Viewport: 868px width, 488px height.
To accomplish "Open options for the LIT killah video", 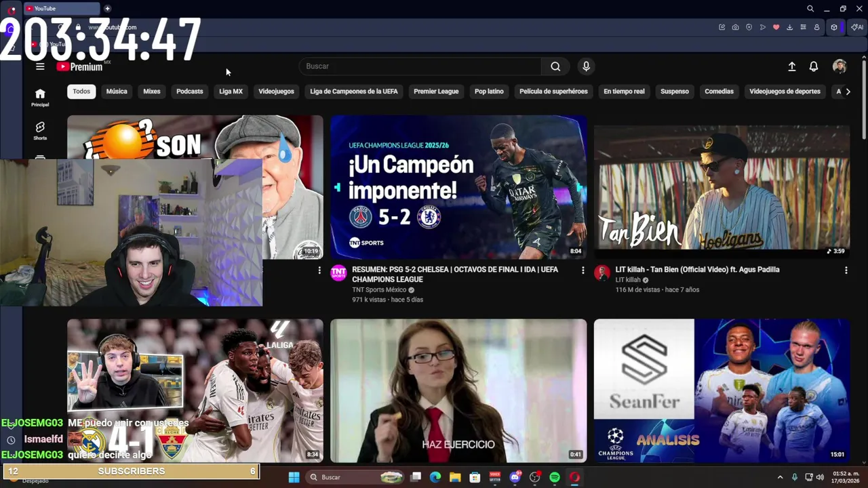I will pyautogui.click(x=846, y=270).
